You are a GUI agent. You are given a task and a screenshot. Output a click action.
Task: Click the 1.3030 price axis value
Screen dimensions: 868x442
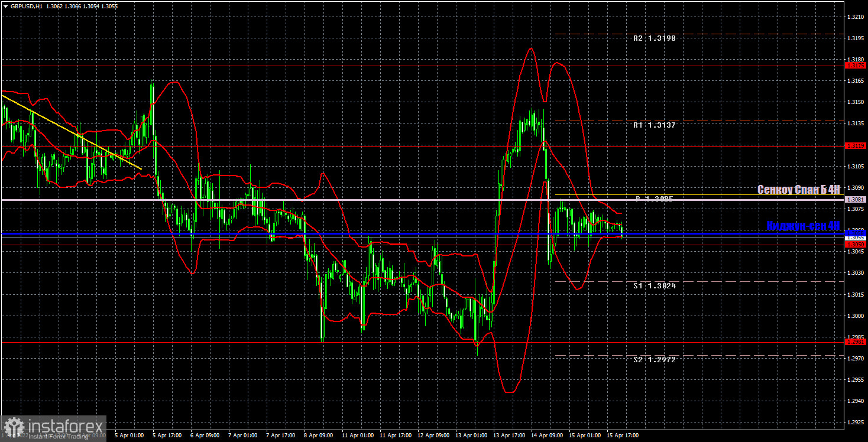(856, 273)
